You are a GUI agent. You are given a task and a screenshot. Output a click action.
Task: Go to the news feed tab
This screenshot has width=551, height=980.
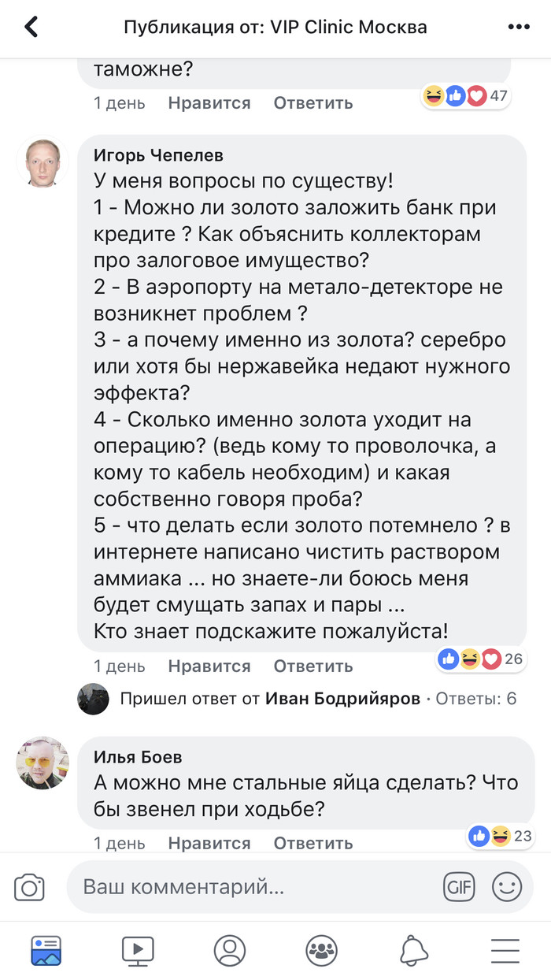pyautogui.click(x=46, y=950)
